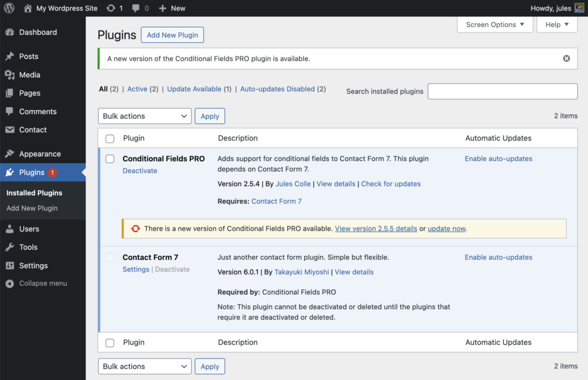Open Add New Plugin submenu item
This screenshot has height=380, width=588.
[x=32, y=208]
